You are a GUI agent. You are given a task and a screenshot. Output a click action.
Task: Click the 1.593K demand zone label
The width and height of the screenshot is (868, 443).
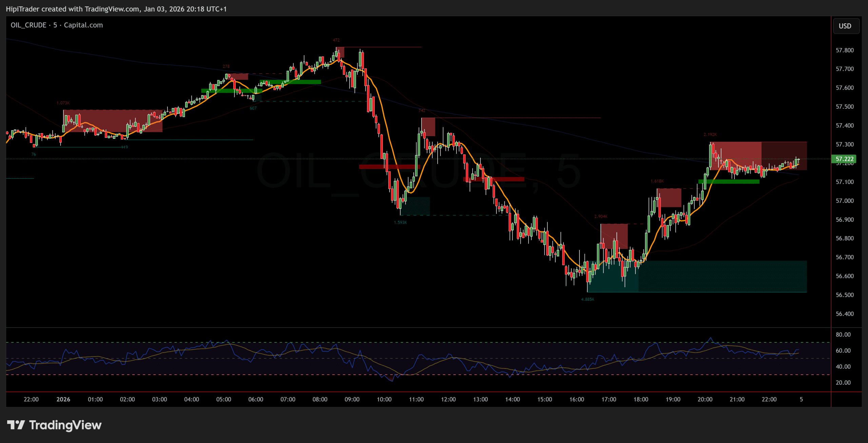400,223
